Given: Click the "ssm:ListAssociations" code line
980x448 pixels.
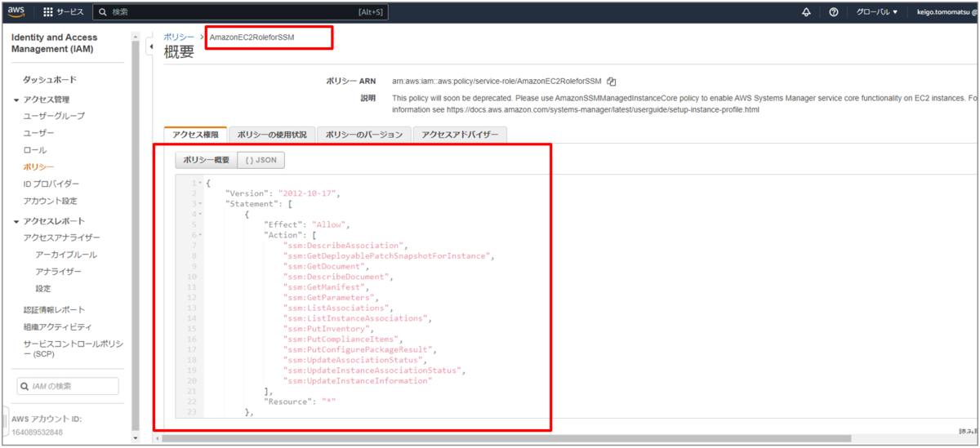Looking at the screenshot, I should point(339,308).
